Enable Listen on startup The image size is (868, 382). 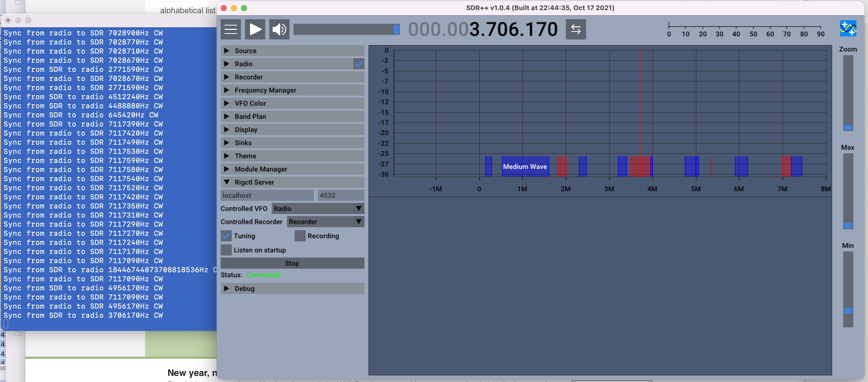(x=226, y=250)
